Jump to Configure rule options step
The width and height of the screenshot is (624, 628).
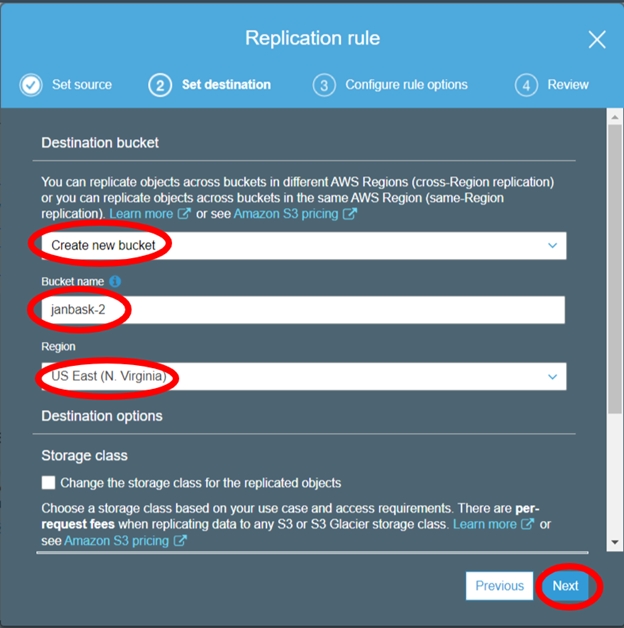[x=406, y=85]
